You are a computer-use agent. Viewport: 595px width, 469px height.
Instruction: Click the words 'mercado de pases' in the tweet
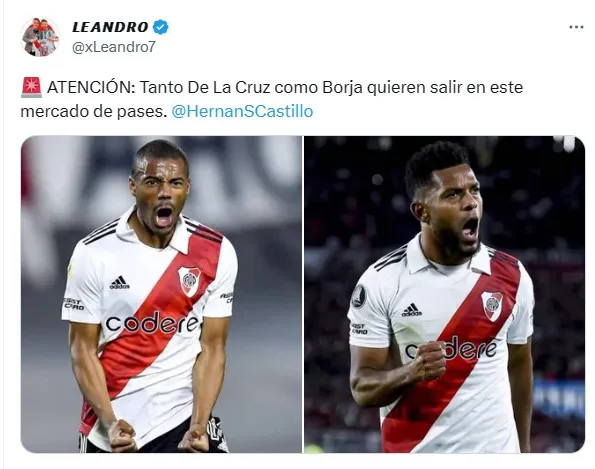pyautogui.click(x=94, y=112)
